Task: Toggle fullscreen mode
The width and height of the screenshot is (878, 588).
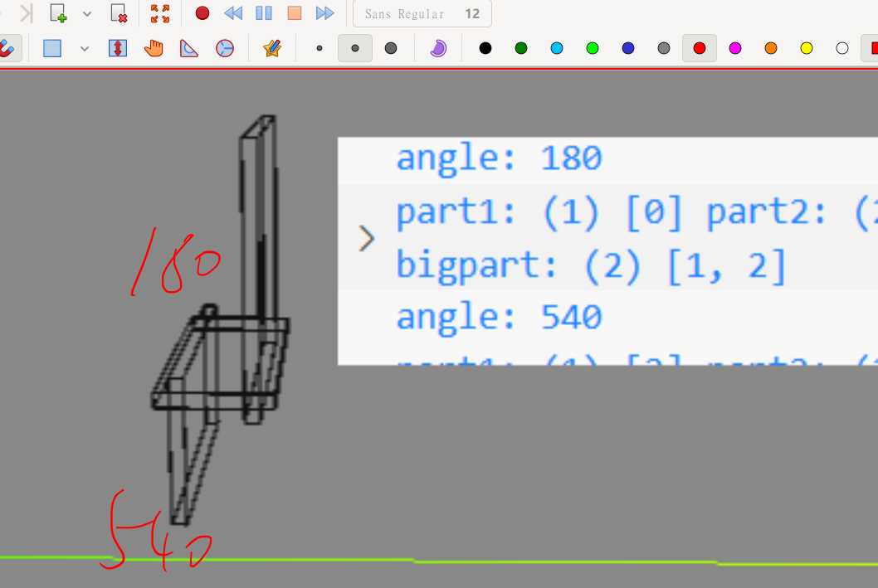Action: point(160,13)
